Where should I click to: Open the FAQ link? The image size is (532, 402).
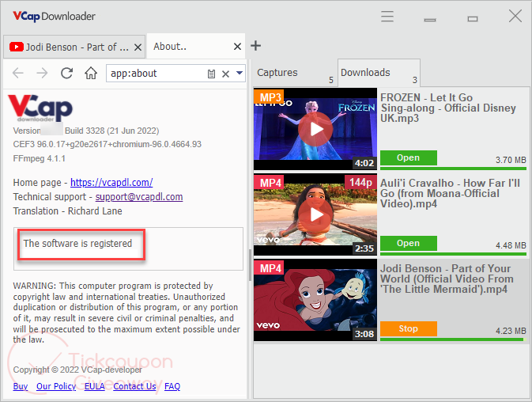(172, 386)
